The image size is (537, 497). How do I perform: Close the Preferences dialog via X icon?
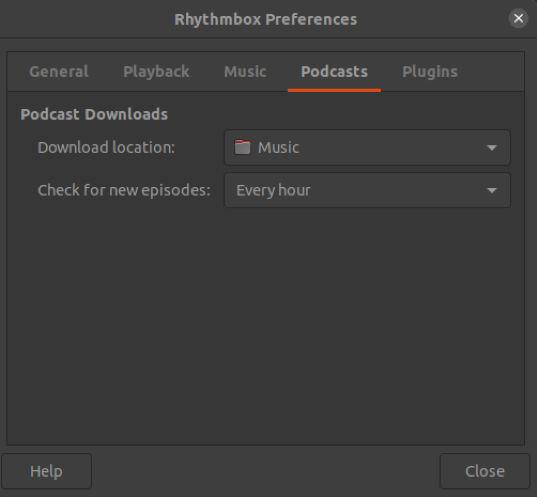[519, 18]
